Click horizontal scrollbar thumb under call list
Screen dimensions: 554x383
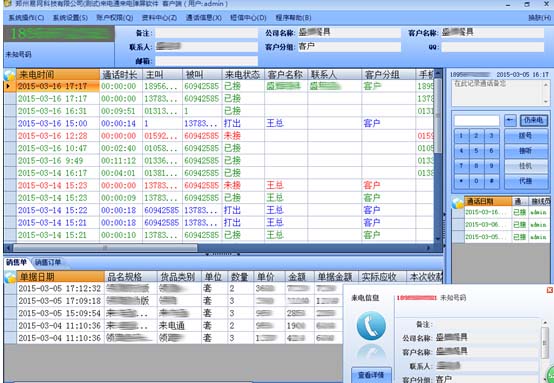(105, 248)
